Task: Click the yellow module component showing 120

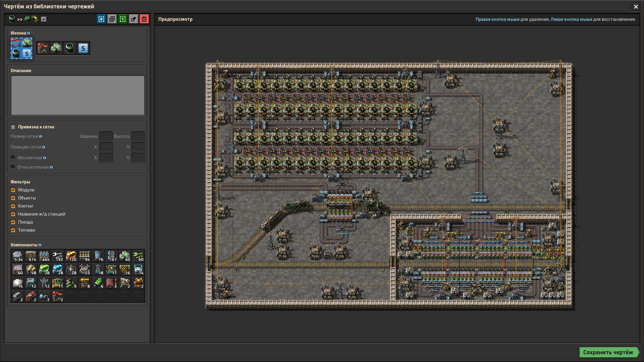Action: tap(71, 256)
